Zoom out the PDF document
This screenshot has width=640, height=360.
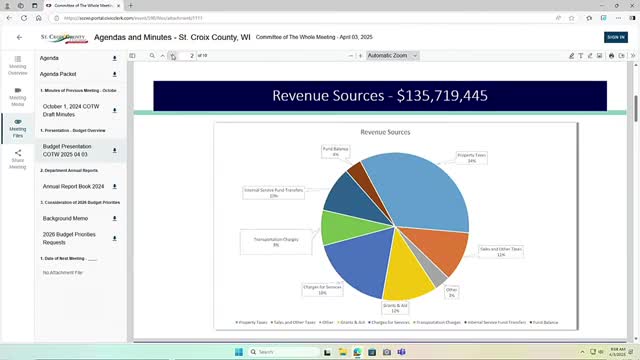point(351,56)
